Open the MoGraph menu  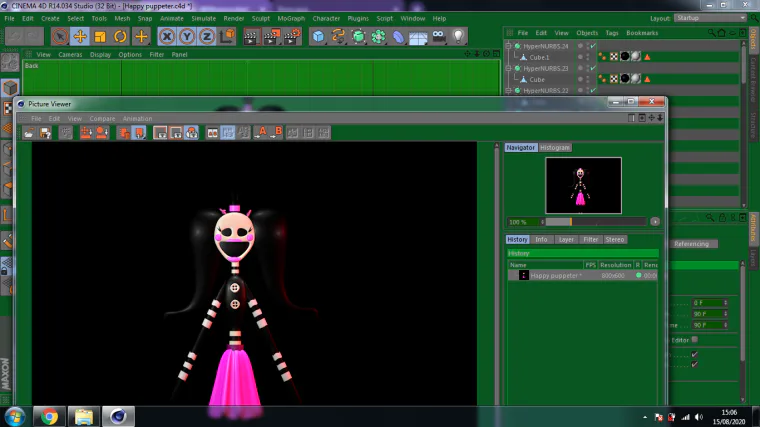pyautogui.click(x=291, y=18)
